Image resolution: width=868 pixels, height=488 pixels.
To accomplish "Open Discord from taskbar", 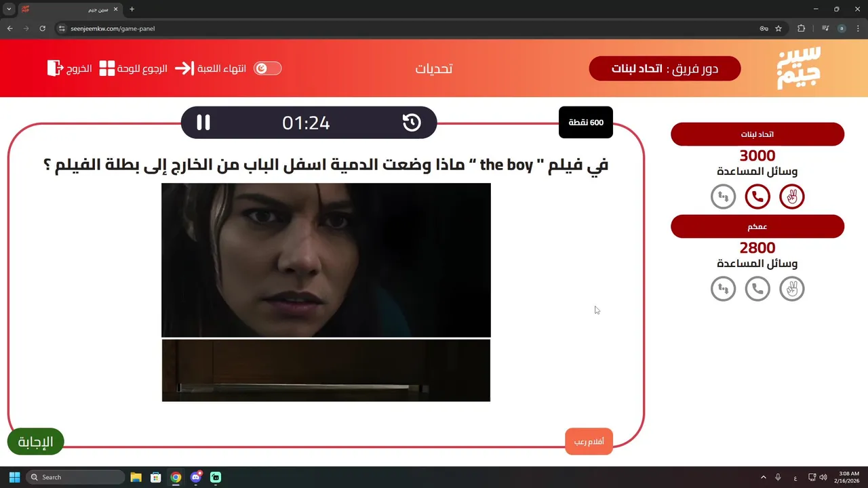I will click(x=195, y=477).
